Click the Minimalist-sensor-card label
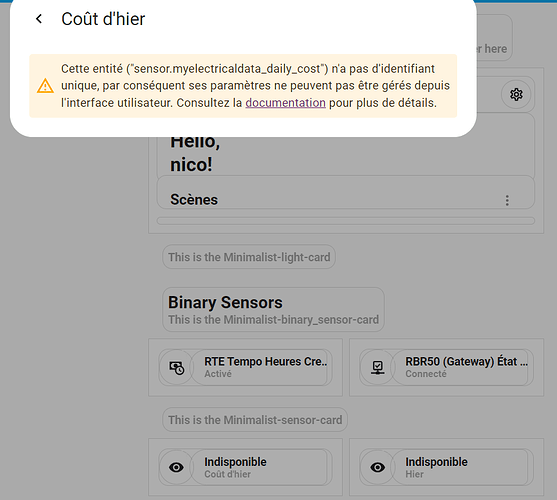 pos(255,420)
